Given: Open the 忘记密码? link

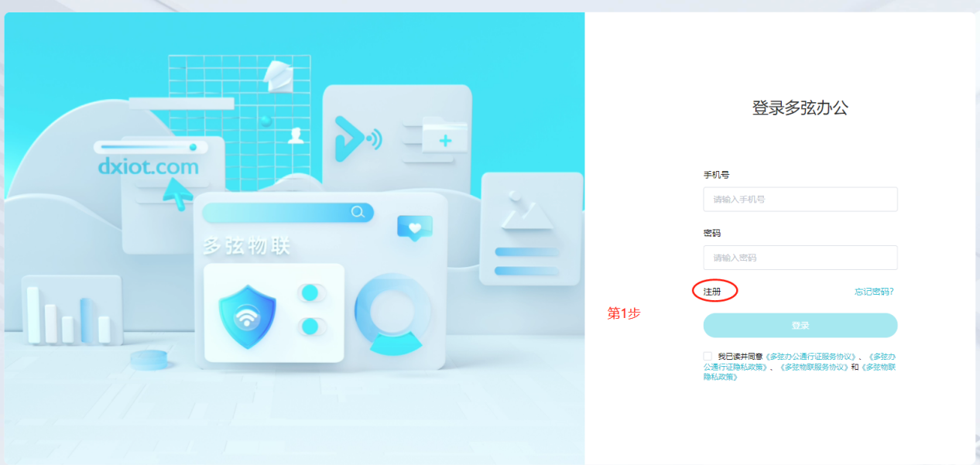Looking at the screenshot, I should click(x=874, y=292).
